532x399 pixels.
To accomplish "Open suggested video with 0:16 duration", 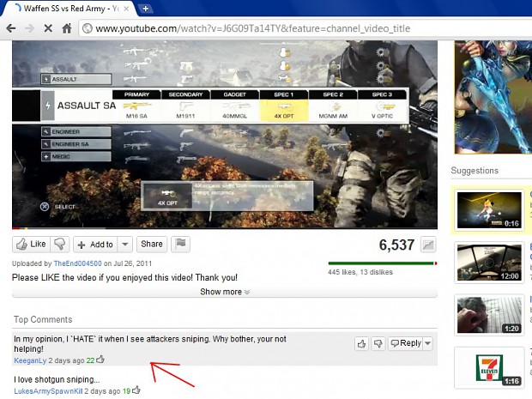I will tap(489, 210).
